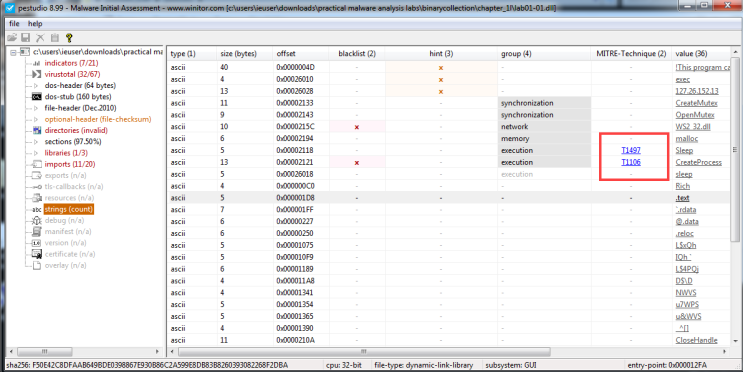Select the directories (invalid) tree item
The width and height of the screenshot is (743, 372).
coord(76,130)
